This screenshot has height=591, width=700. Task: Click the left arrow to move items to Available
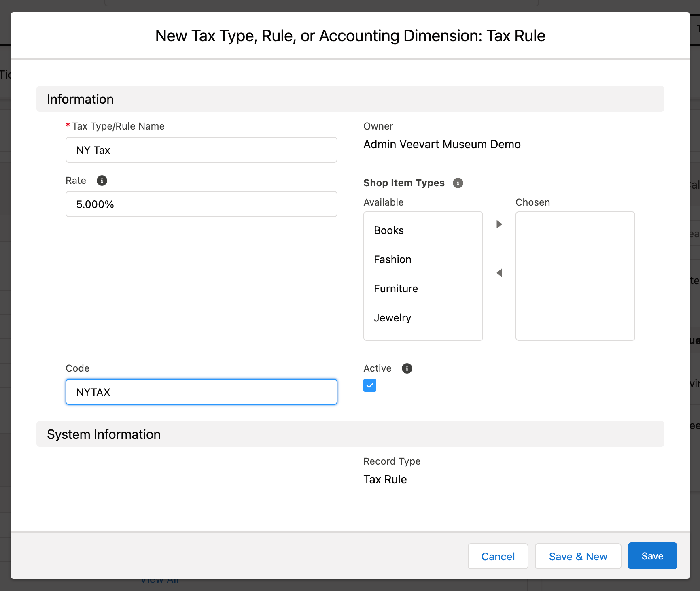(x=499, y=273)
